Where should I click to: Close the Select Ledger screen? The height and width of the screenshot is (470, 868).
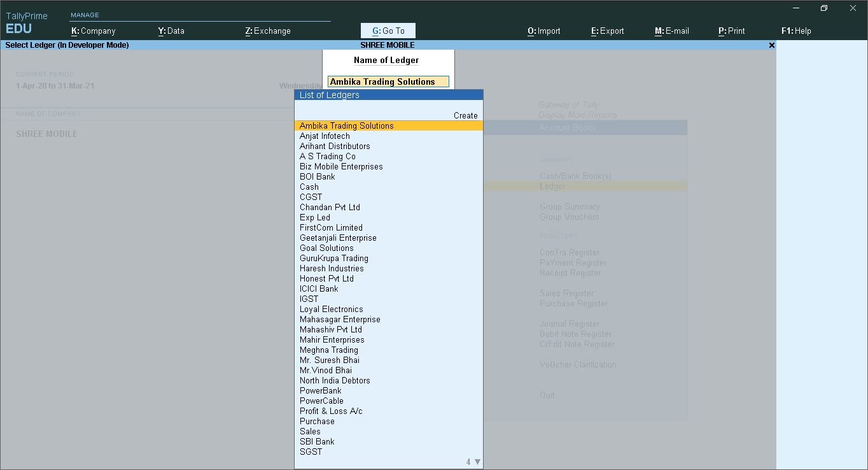click(x=771, y=45)
